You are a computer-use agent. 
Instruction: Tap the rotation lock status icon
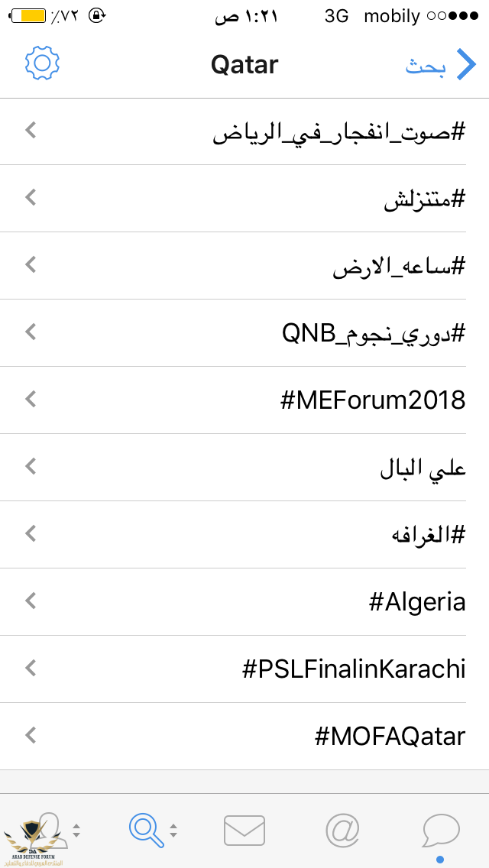pos(97,16)
